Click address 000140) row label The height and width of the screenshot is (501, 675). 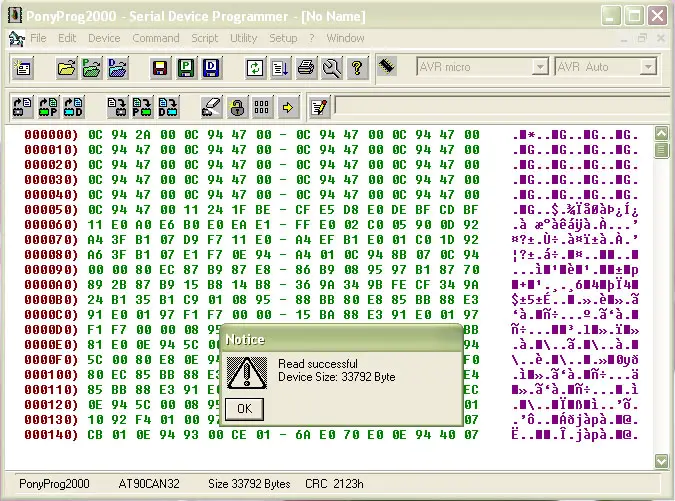point(51,435)
